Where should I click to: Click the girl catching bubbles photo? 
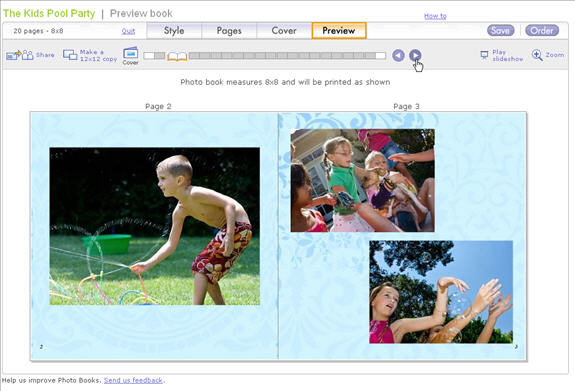tap(441, 292)
